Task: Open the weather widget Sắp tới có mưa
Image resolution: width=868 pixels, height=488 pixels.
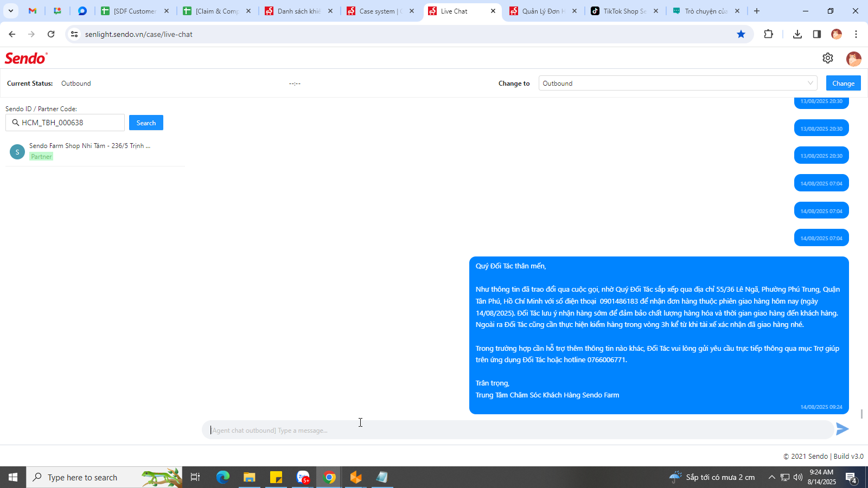Action: (712, 477)
